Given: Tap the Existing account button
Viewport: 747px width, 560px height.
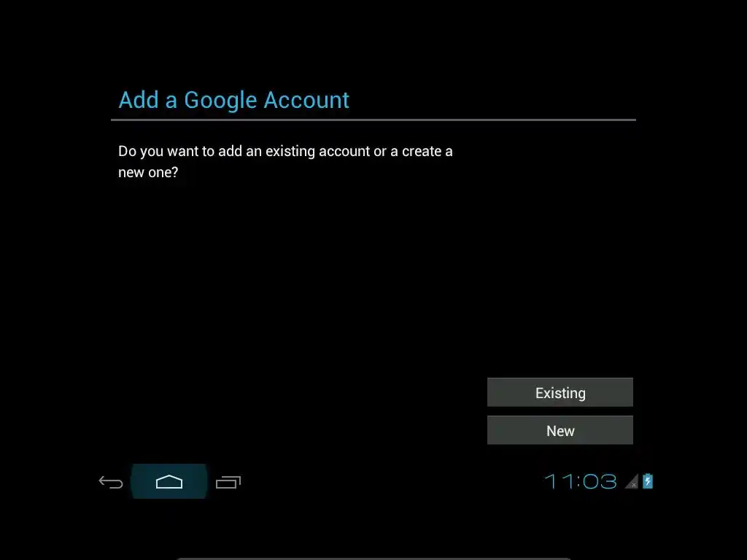Looking at the screenshot, I should click(x=560, y=392).
